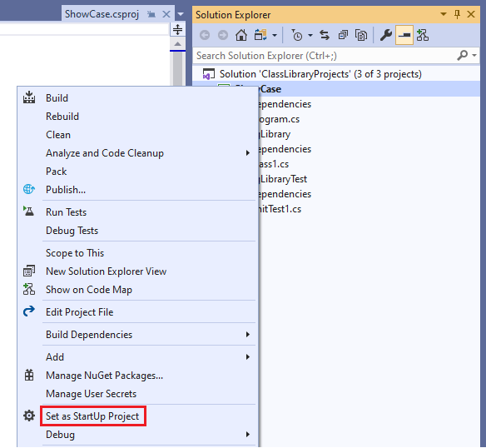Viewport: 486px width, 448px height.
Task: Open New Solution Explorer View
Action: point(106,271)
